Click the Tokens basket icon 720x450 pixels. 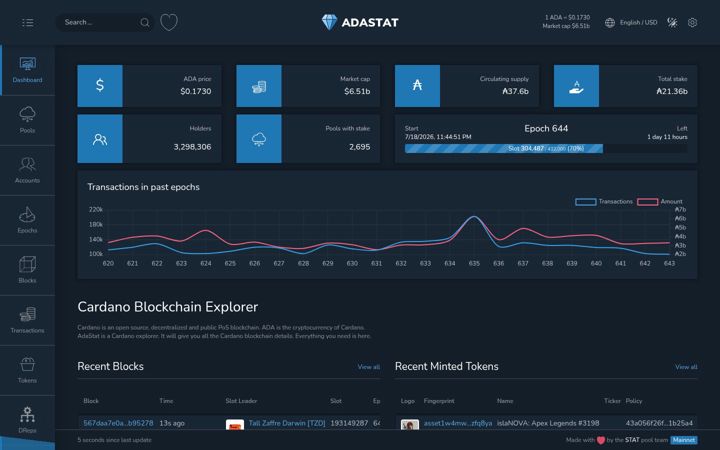point(28,365)
